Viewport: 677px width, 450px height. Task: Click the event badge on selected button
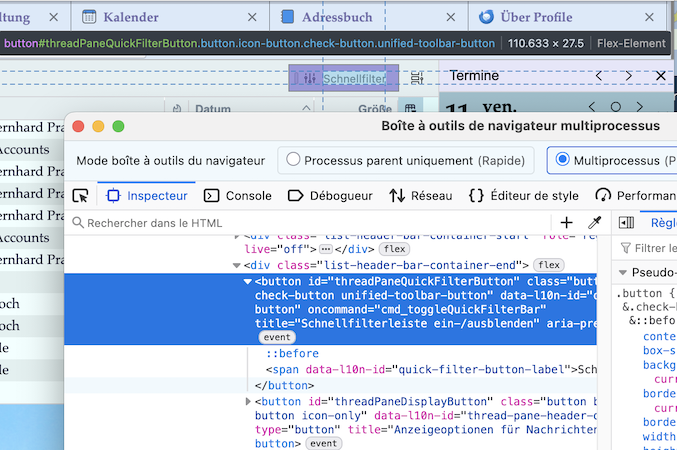coord(277,337)
